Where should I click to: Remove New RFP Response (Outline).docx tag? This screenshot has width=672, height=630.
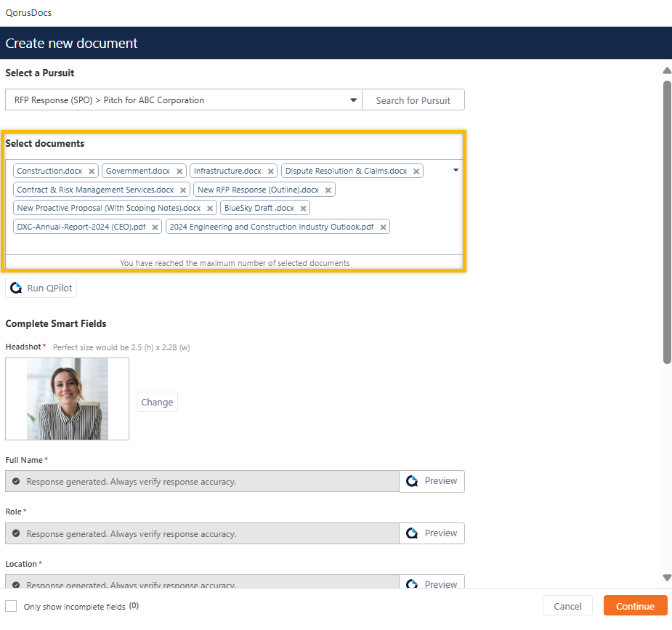point(328,190)
